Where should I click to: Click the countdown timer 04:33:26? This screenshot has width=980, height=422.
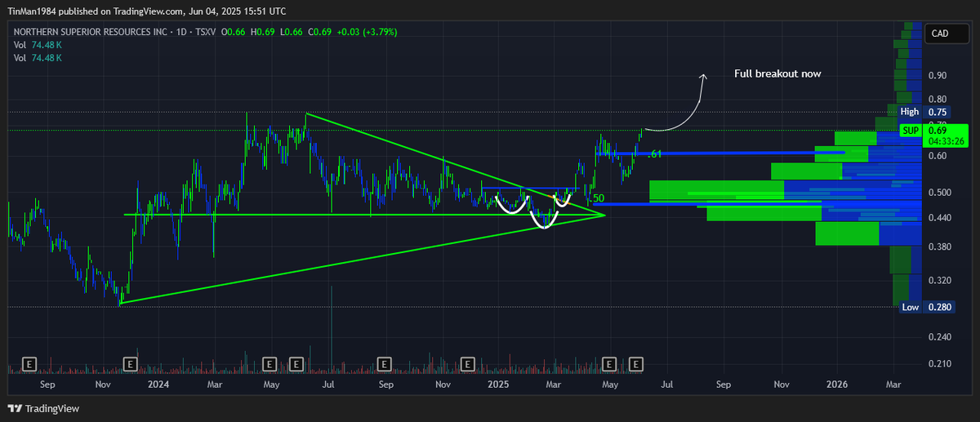[946, 141]
